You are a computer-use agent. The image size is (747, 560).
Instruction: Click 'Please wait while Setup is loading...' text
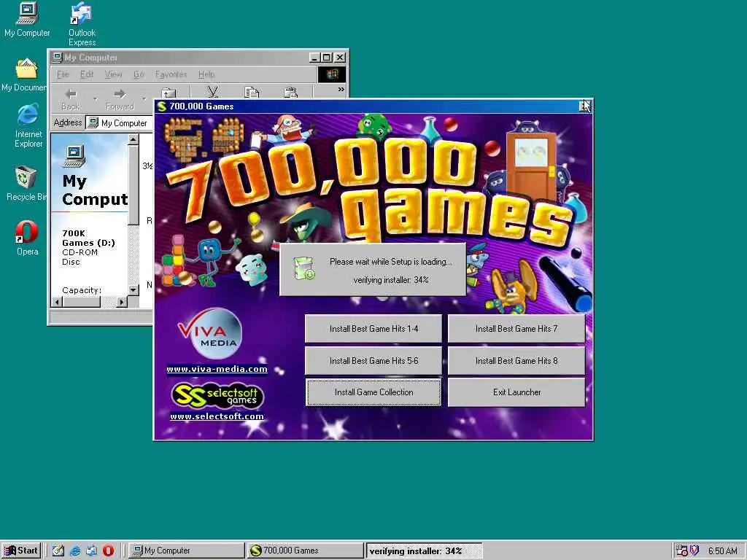(x=391, y=262)
